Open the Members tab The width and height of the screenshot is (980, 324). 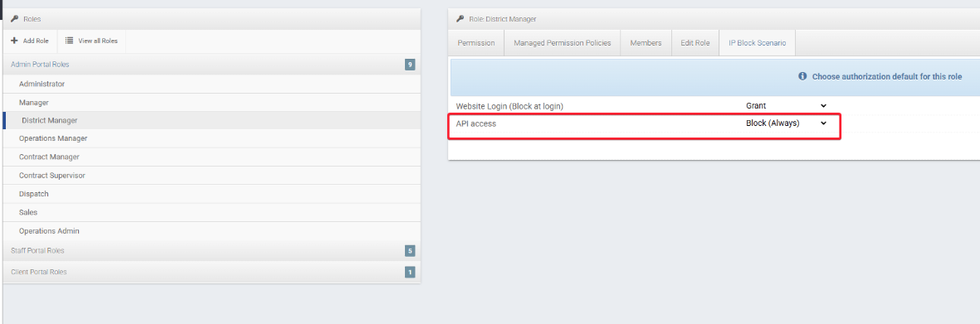tap(646, 43)
